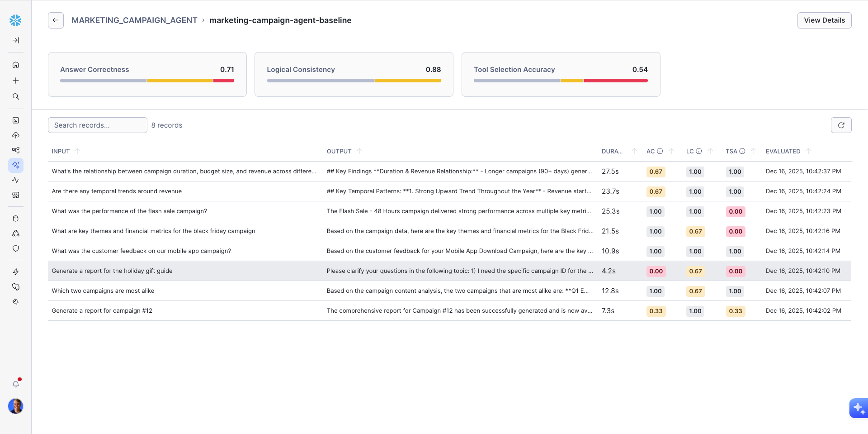Click the Tool Selection Accuracy score bar
The width and height of the screenshot is (868, 434).
[561, 81]
